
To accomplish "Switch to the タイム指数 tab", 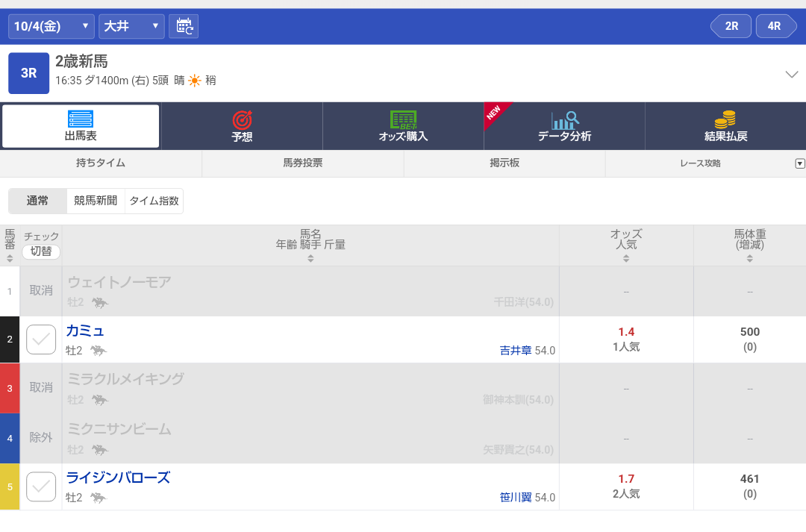I will pos(154,201).
